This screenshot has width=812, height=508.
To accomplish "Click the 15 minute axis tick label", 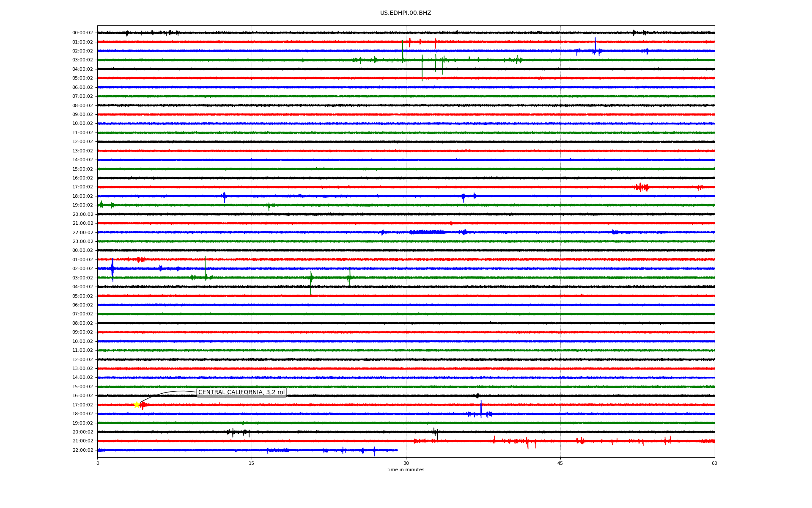I will tap(252, 463).
